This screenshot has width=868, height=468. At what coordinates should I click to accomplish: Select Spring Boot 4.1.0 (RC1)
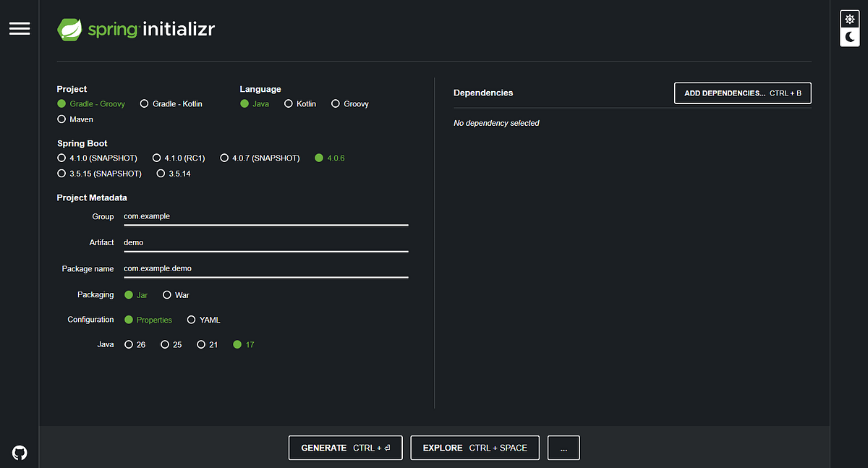coord(179,158)
